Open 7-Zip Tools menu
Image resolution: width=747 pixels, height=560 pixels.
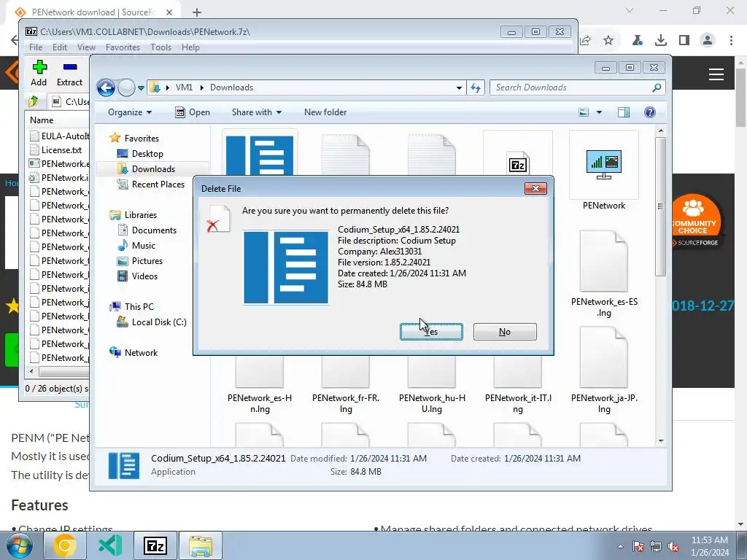coord(160,47)
